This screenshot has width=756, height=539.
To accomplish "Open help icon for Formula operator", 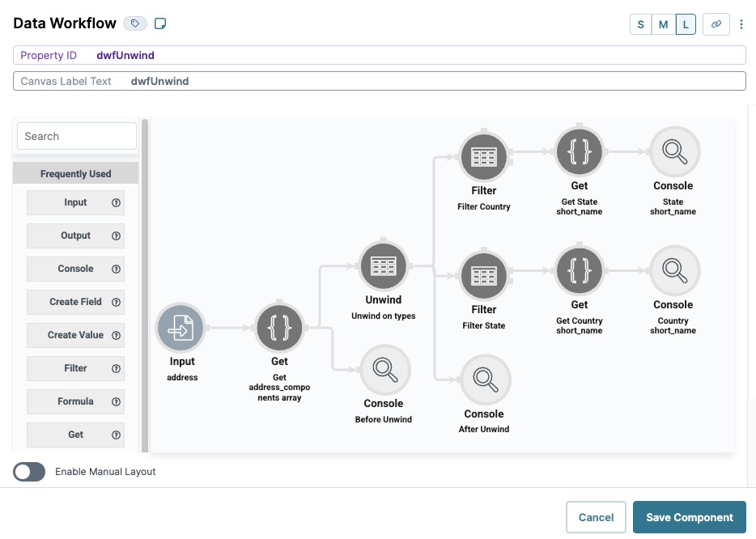I will [116, 401].
